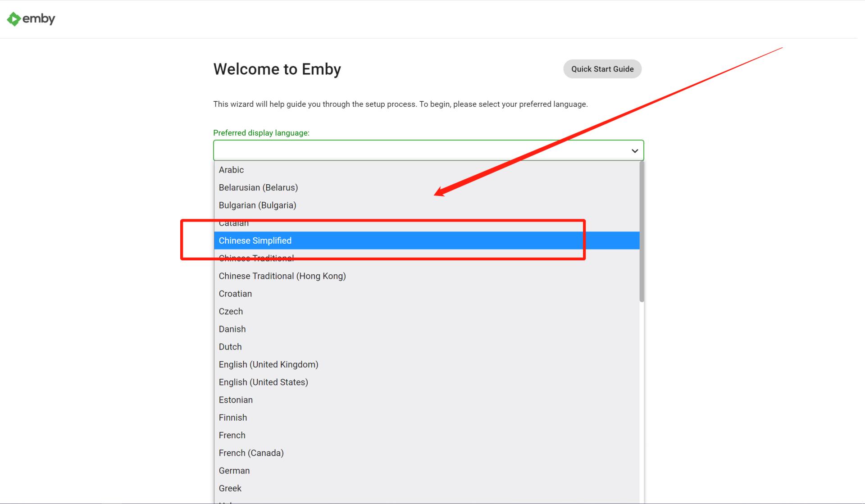Select Czech from language list
The width and height of the screenshot is (865, 504).
click(x=231, y=311)
